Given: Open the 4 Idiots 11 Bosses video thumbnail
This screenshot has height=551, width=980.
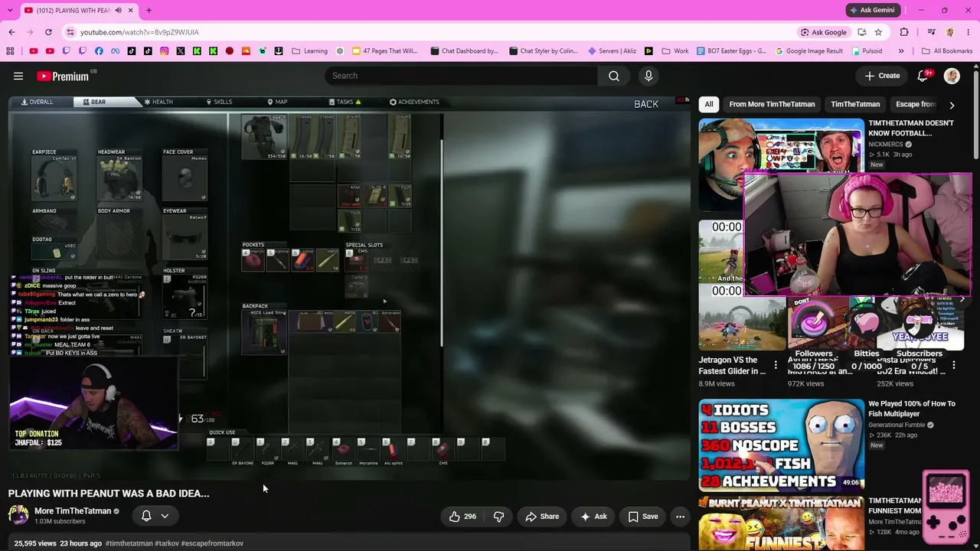Looking at the screenshot, I should tap(781, 445).
